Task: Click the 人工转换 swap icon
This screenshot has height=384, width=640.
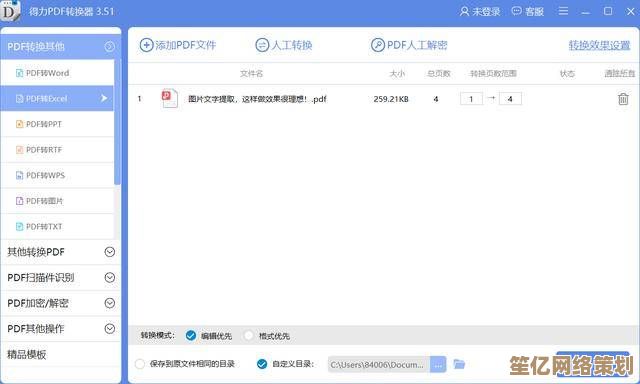Action: pos(262,45)
